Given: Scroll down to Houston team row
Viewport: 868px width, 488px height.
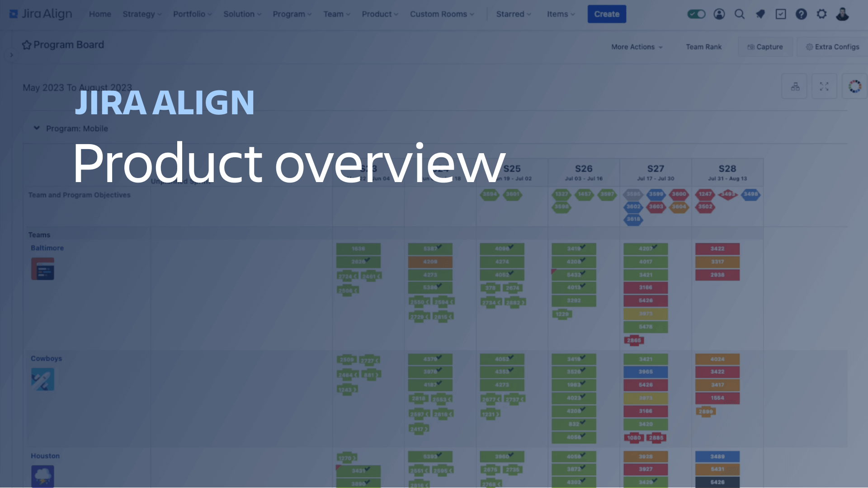Looking at the screenshot, I should click(45, 455).
